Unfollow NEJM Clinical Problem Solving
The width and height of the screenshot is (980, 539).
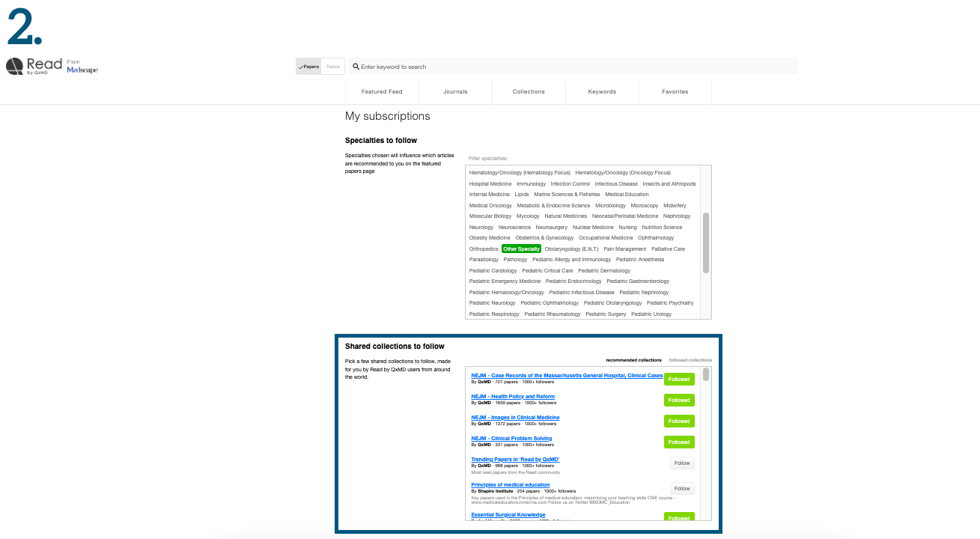(679, 442)
